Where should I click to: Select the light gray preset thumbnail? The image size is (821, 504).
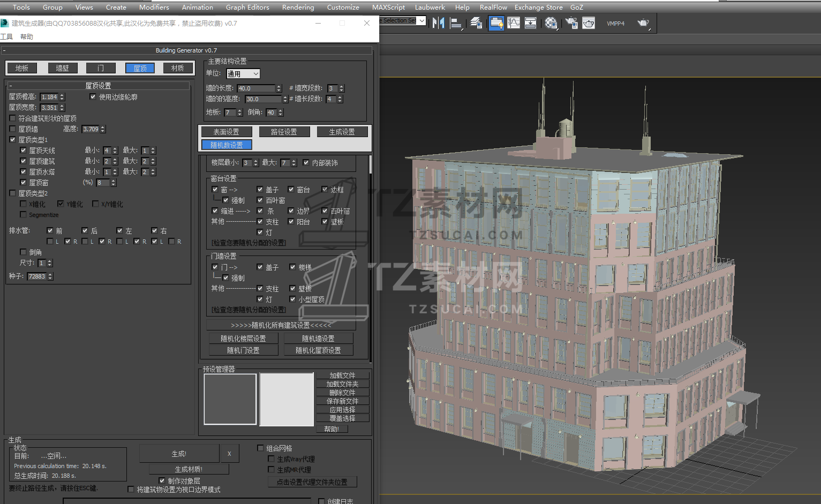pyautogui.click(x=287, y=400)
